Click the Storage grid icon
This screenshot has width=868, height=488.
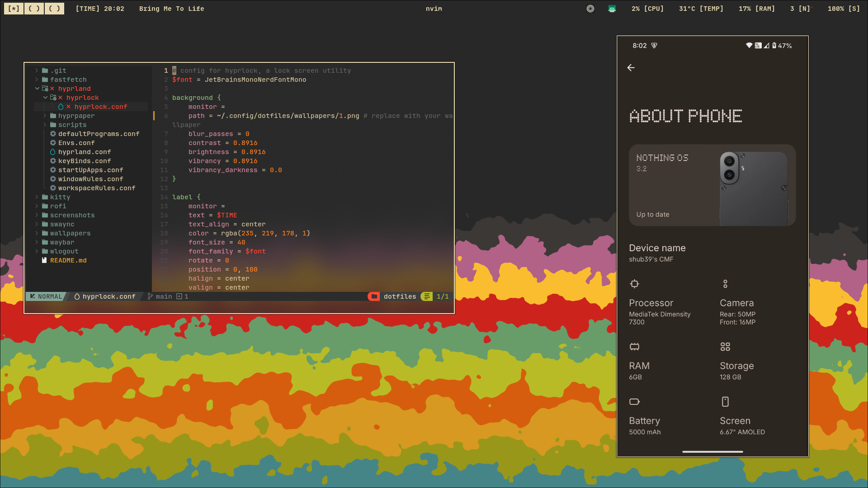[x=725, y=347]
